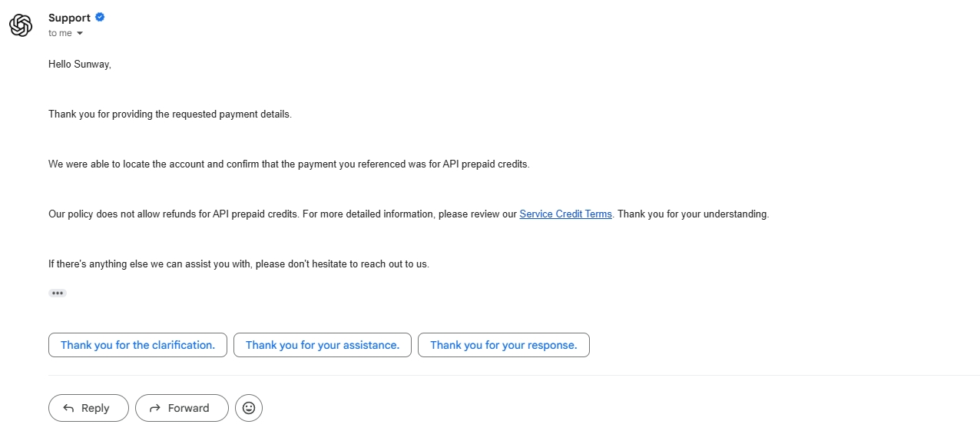Click the curved arrow icon in Reply

[68, 408]
